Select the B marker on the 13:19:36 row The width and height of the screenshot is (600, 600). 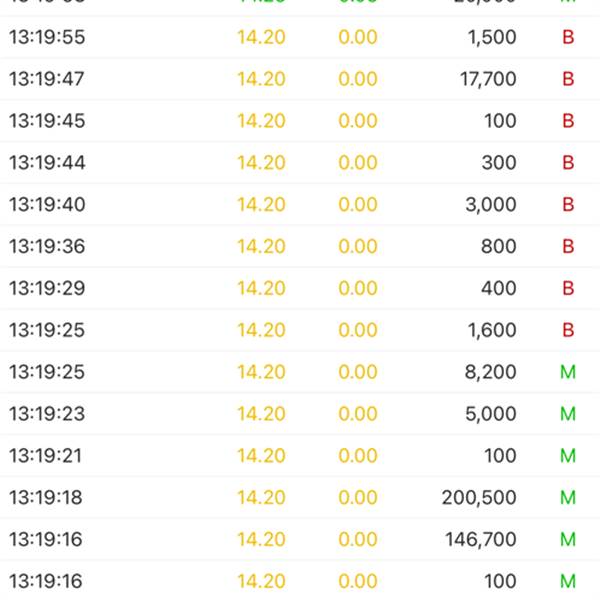(568, 247)
